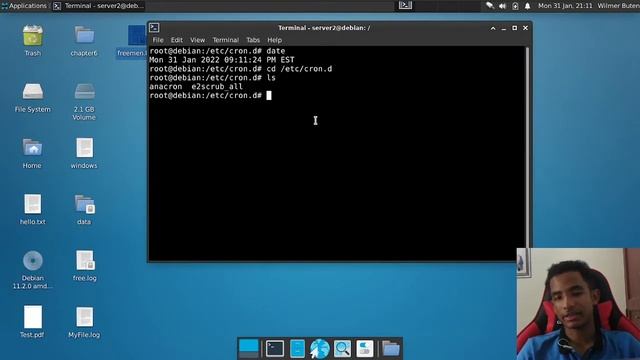Open the Applications menu in top panel

tap(24, 6)
